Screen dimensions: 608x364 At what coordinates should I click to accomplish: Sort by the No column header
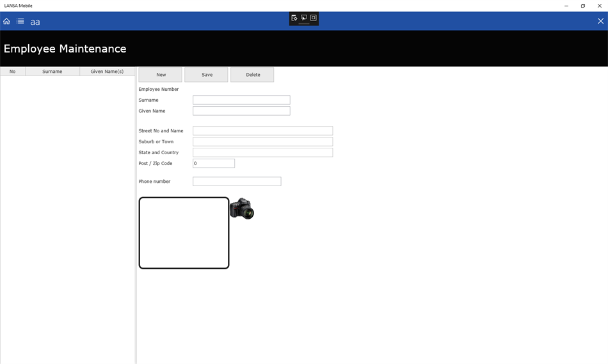(13, 71)
